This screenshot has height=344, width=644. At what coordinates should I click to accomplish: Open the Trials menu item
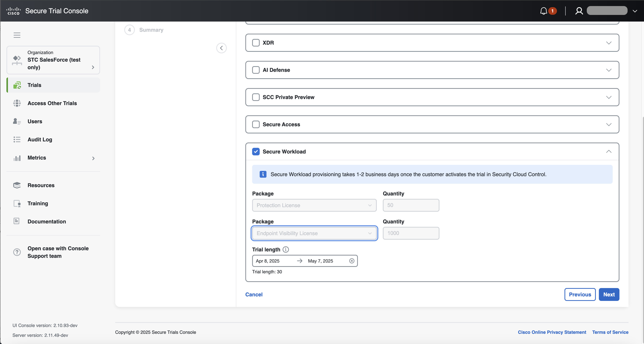53,85
